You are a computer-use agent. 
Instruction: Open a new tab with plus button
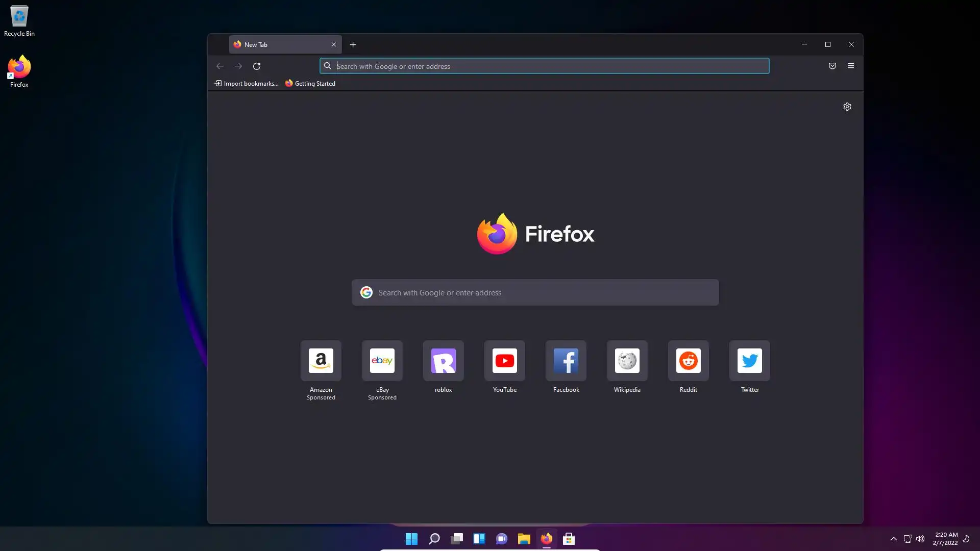click(353, 45)
